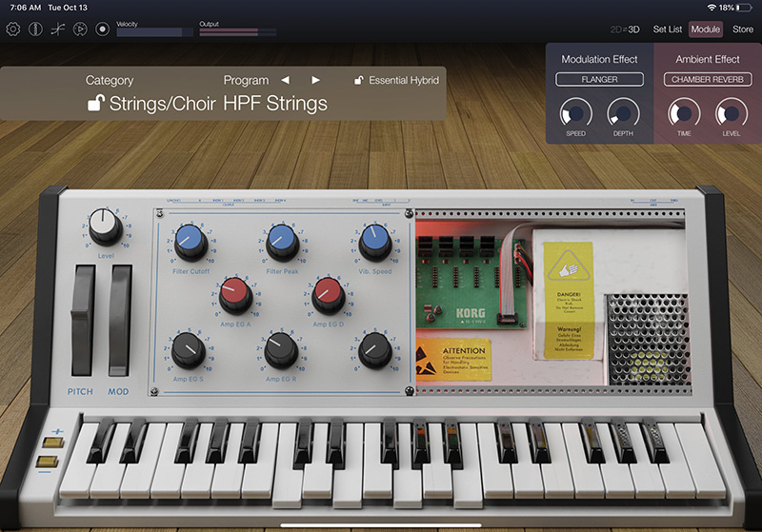
Task: Open the HPF Strings program list
Action: [275, 104]
